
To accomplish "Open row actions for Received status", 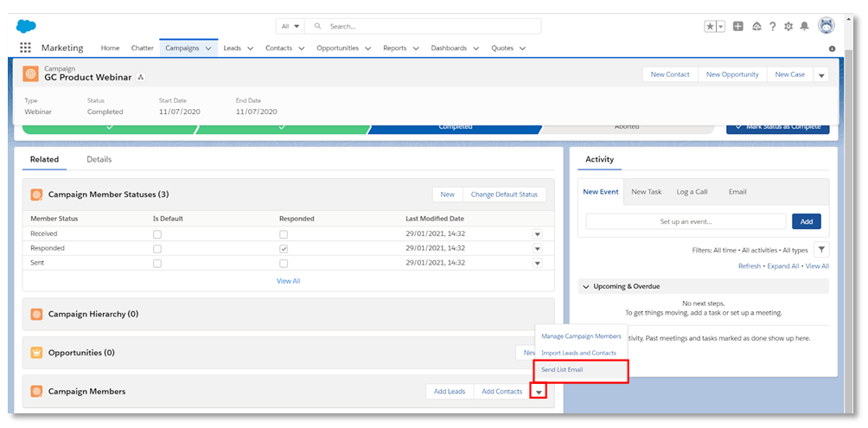I will 538,234.
